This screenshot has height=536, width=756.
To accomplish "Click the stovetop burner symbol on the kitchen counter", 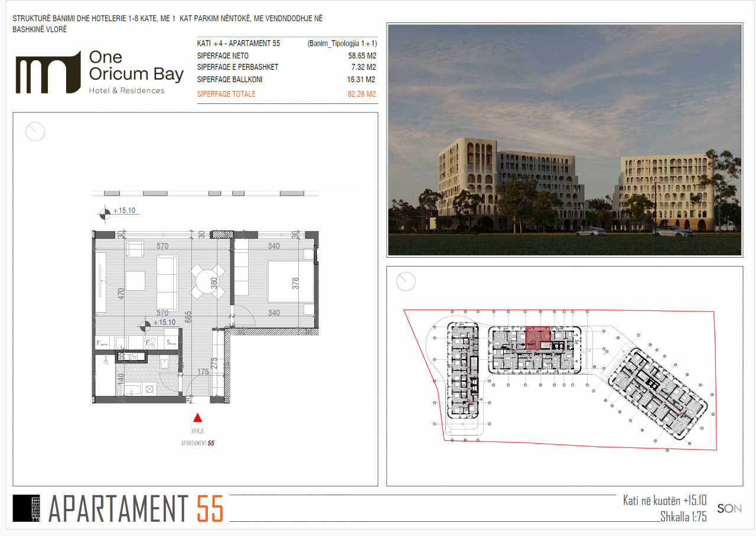I will pos(150,342).
